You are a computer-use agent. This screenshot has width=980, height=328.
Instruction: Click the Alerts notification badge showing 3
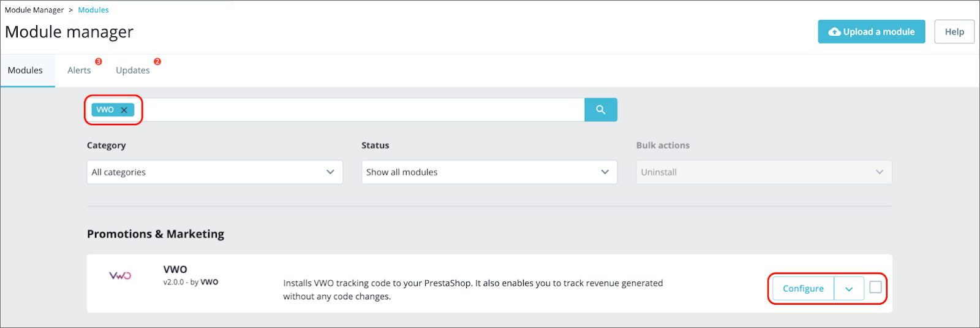click(x=99, y=61)
